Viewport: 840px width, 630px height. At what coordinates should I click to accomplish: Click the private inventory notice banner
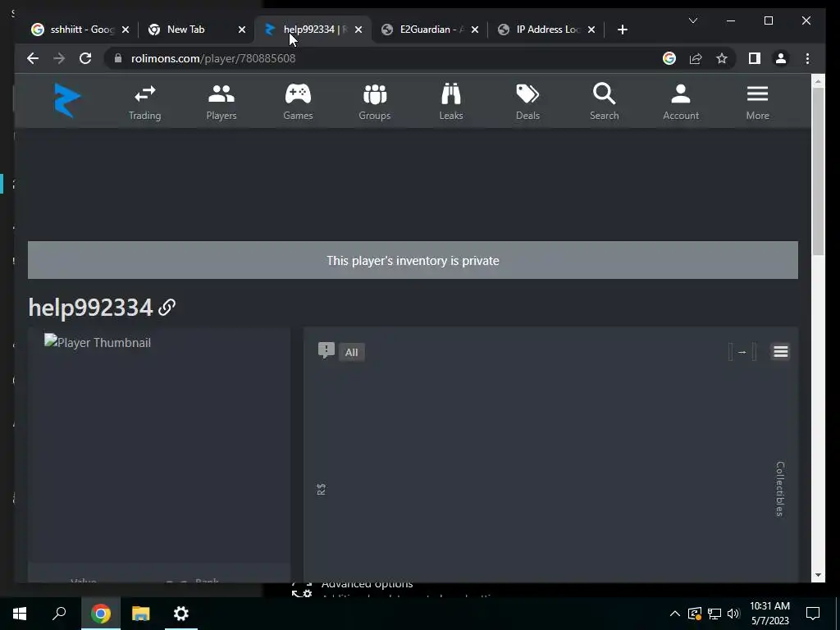pyautogui.click(x=413, y=260)
